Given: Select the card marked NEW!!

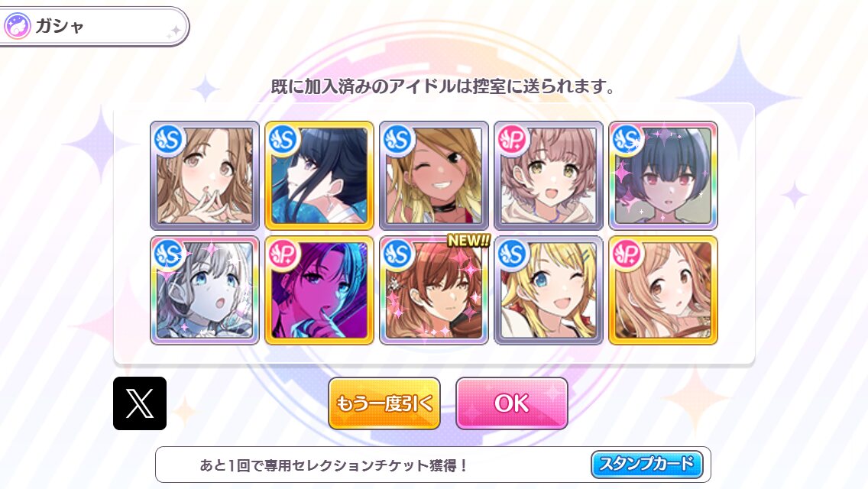Looking at the screenshot, I should click(434, 290).
